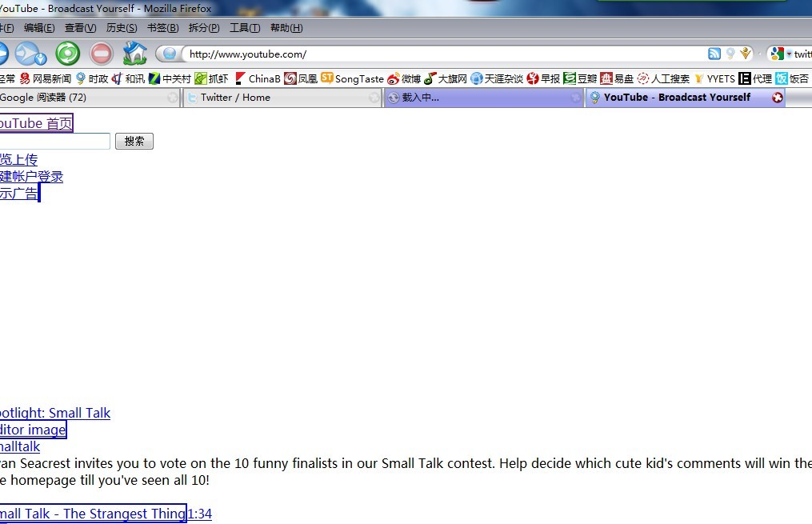Click the address bar showing youtube.com
The height and width of the screenshot is (524, 812).
446,54
